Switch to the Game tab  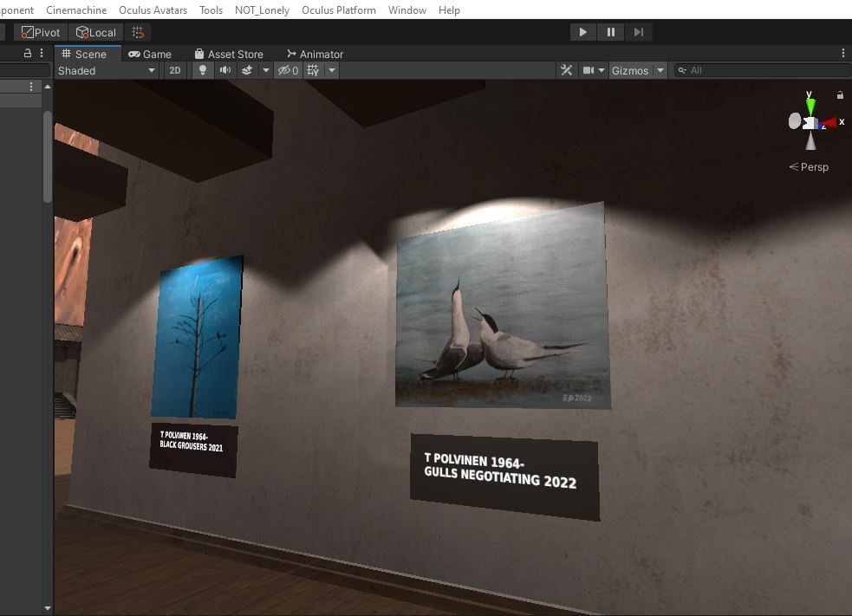150,54
